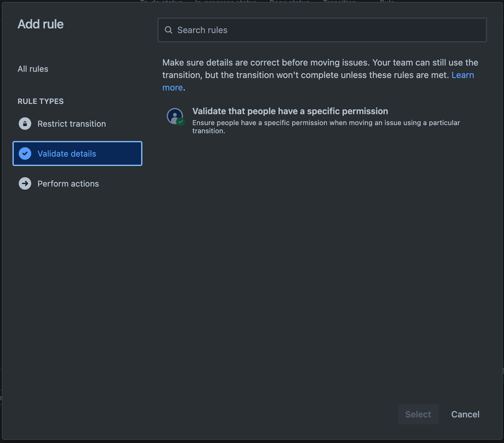Screen dimensions: 504x443
Task: Click the arrow icon for Perform actions
Action: pos(25,183)
